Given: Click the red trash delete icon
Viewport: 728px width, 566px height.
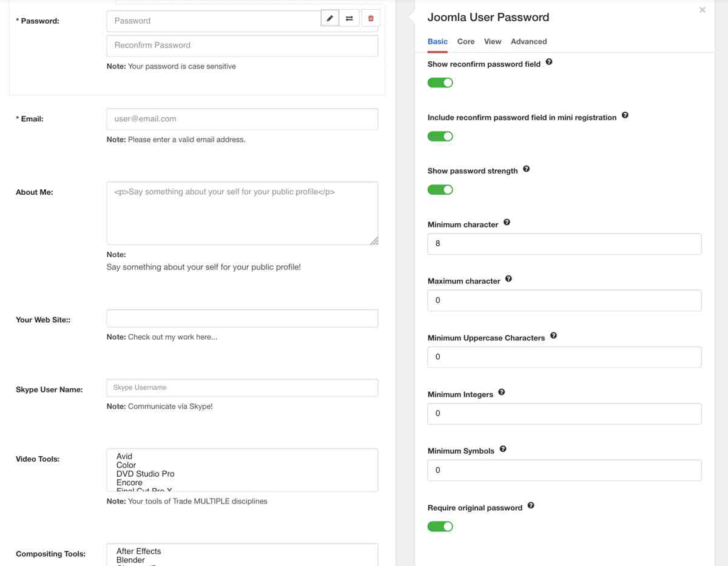Looking at the screenshot, I should coord(371,18).
